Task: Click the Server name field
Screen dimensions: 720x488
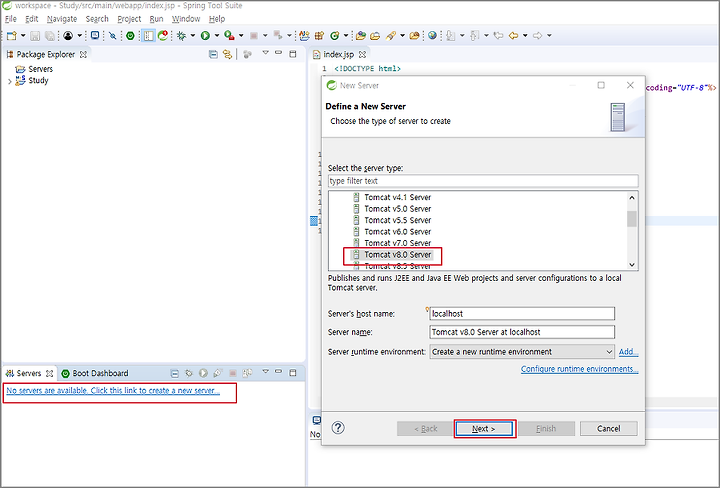Action: click(x=522, y=332)
